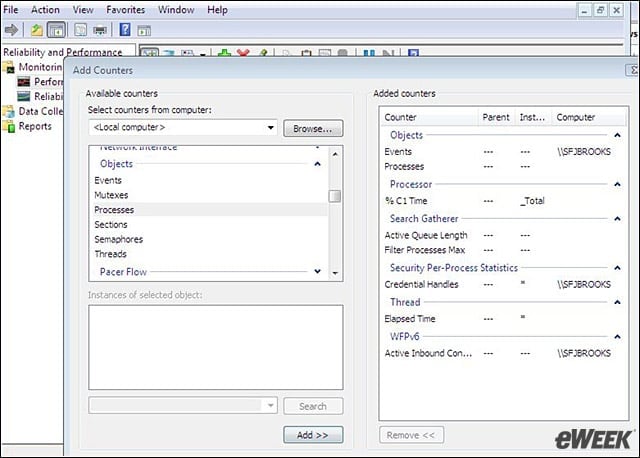Open the instance search combo box dropdown
Screen dimensions: 640x458
click(x=271, y=406)
